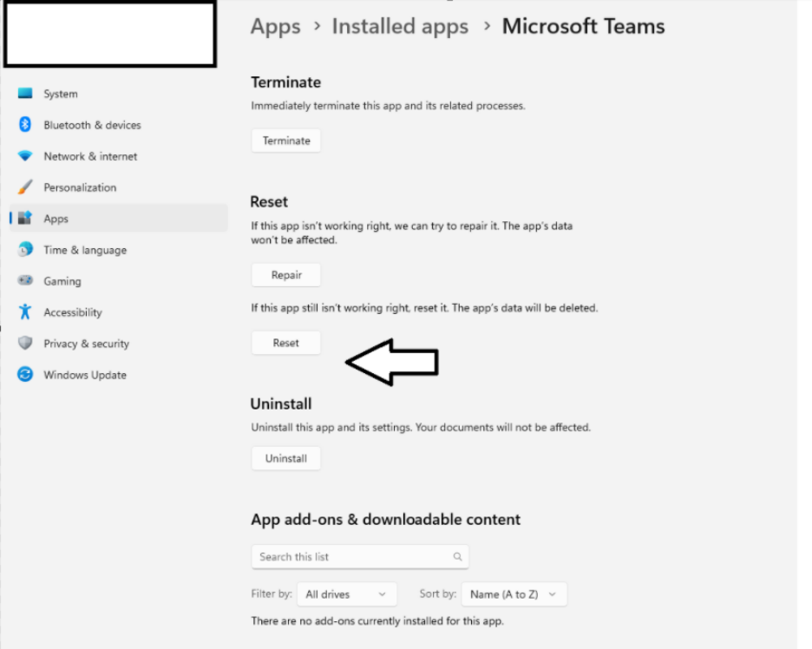Select Personalization label

[x=80, y=187]
